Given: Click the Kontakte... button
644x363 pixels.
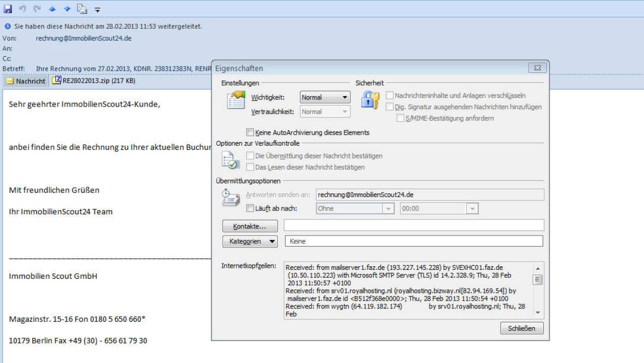Looking at the screenshot, I should [250, 226].
